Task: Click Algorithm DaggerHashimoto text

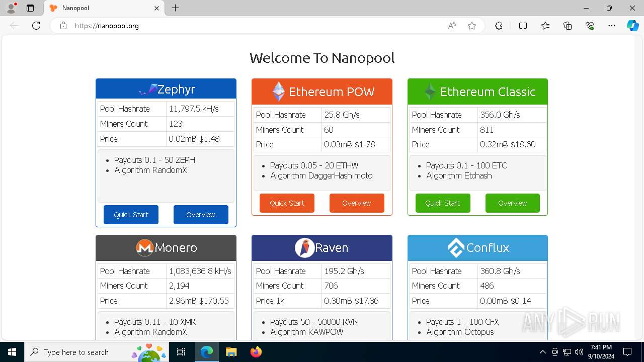Action: point(321,175)
